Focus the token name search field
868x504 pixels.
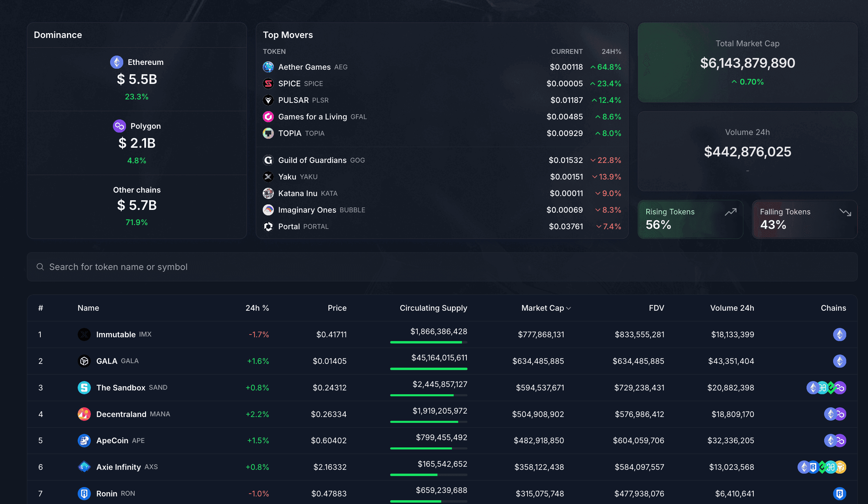click(442, 267)
